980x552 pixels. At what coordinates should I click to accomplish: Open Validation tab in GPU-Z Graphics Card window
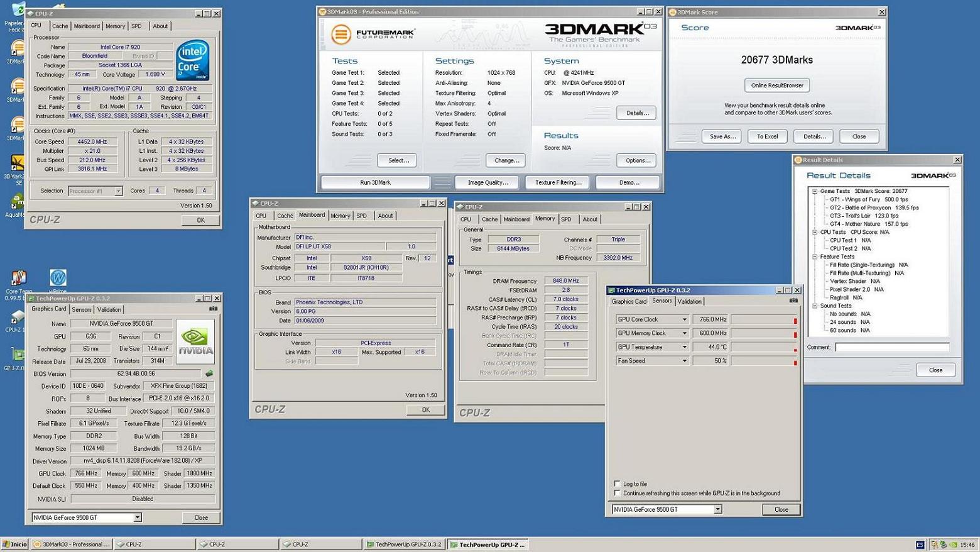point(109,309)
